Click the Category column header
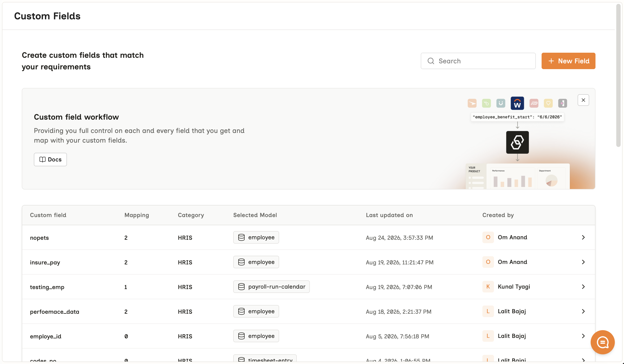The width and height of the screenshot is (624, 364). tap(191, 215)
